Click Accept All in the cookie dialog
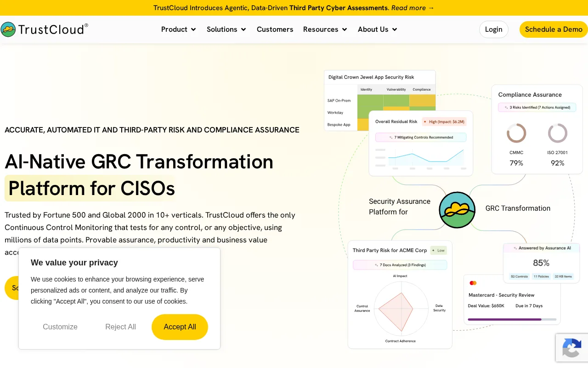This screenshot has width=588, height=368. point(180,327)
